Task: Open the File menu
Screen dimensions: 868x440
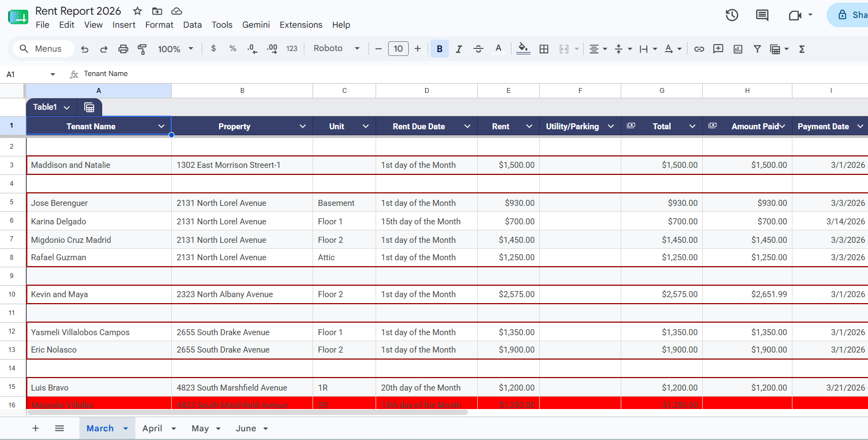Action: tap(42, 25)
